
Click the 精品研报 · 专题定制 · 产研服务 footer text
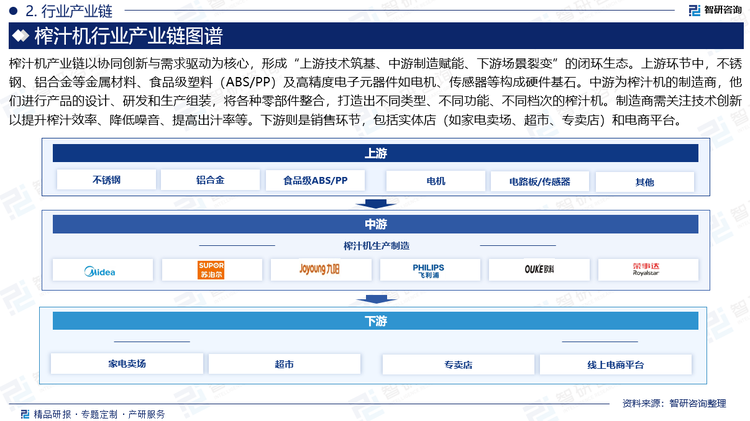click(x=99, y=414)
